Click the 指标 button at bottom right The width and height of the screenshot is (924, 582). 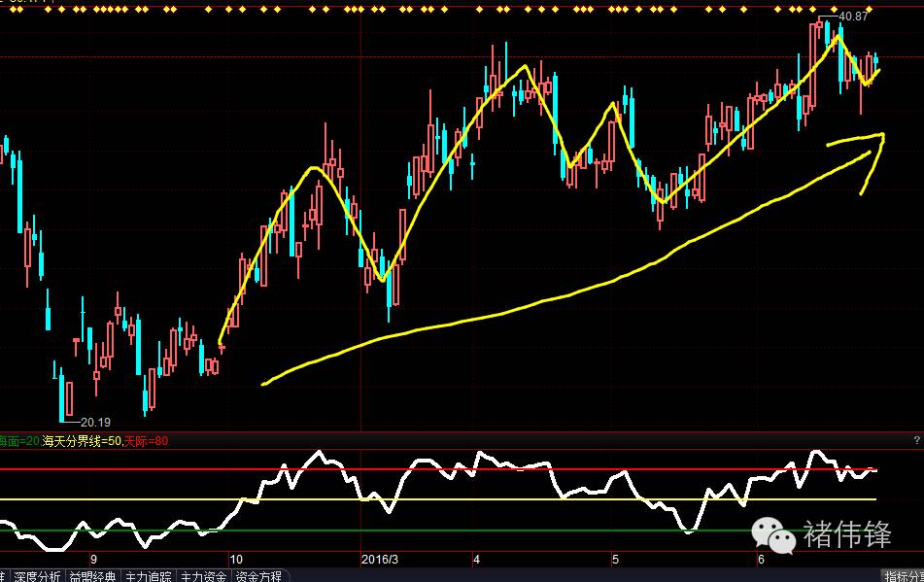pyautogui.click(x=903, y=576)
